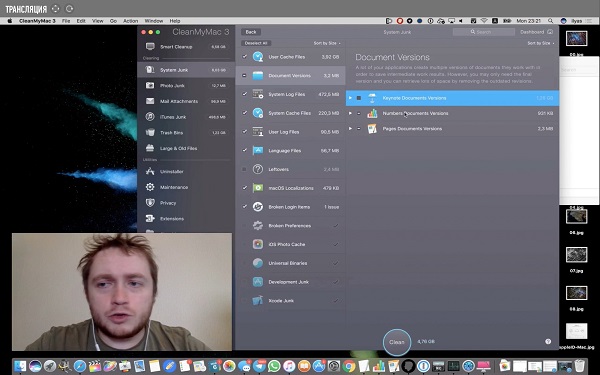600x375 pixels.
Task: Select the User Log Files icon
Action: click(258, 132)
